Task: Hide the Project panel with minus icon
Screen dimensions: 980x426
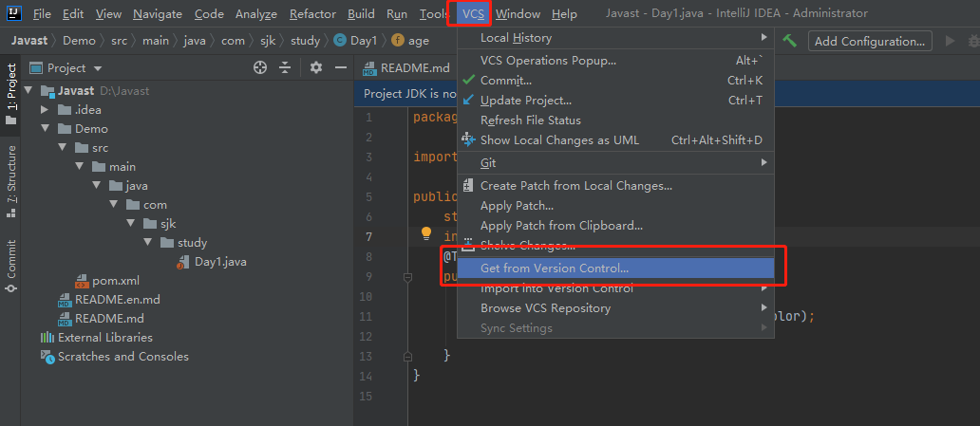Action: 341,67
